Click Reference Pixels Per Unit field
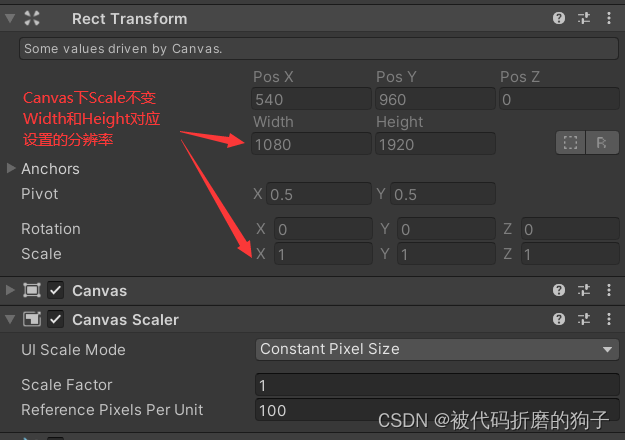This screenshot has width=625, height=440. pos(436,410)
